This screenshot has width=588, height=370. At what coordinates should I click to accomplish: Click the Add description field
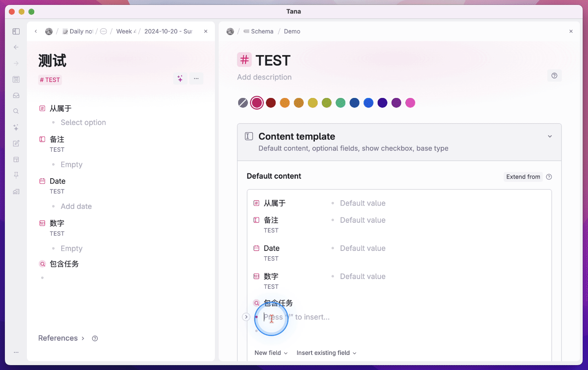click(264, 77)
